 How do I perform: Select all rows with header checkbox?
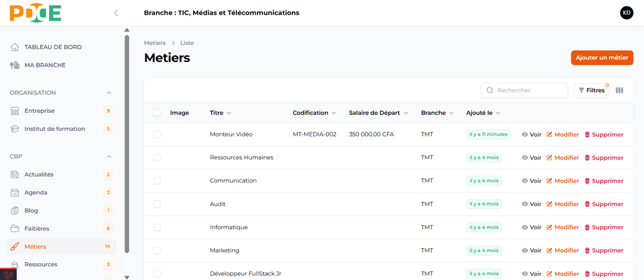(157, 113)
